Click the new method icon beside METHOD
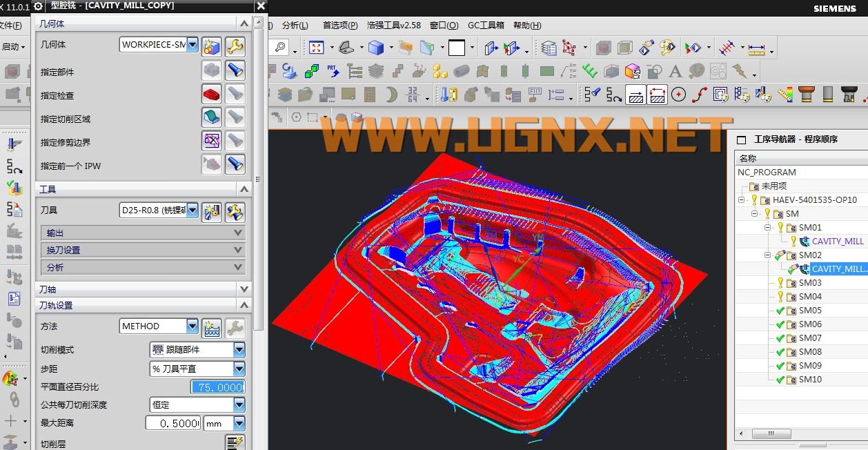The image size is (868, 450). [x=213, y=327]
